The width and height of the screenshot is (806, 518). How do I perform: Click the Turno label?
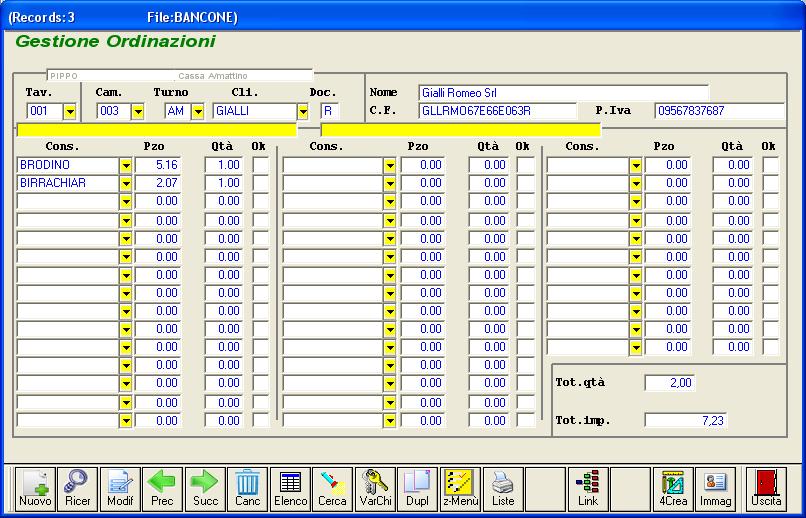tap(171, 92)
